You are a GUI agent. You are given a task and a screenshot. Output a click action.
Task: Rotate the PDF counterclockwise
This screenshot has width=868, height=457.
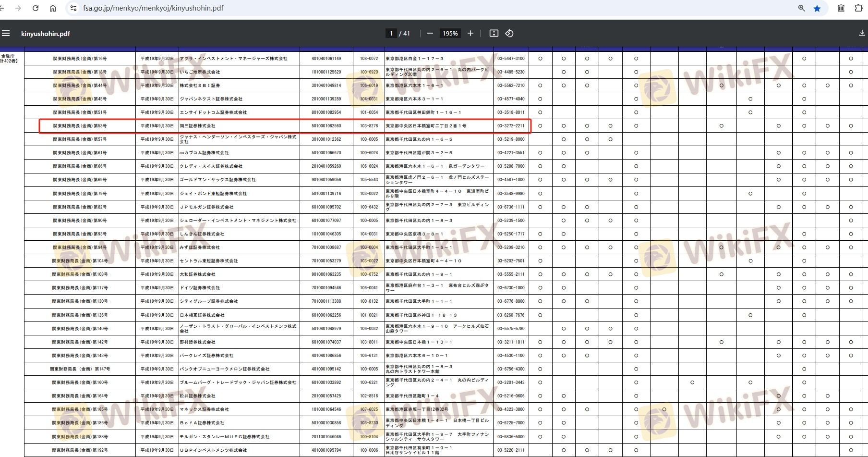[x=509, y=33]
